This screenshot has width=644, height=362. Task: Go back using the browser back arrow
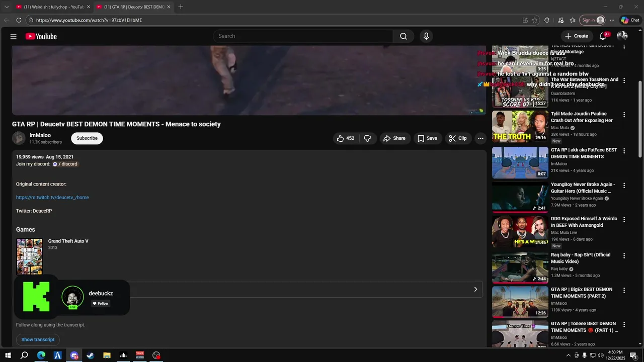point(7,20)
